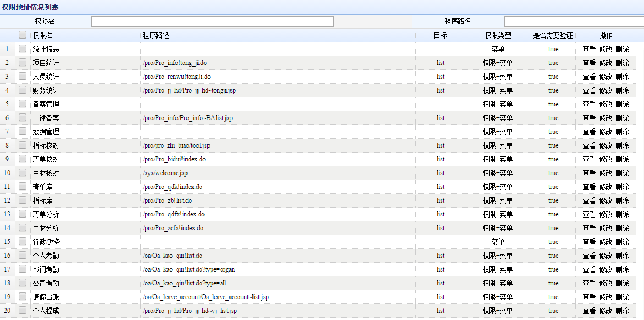
Task: Open 查看 for 一键备案 row
Action: (x=589, y=118)
